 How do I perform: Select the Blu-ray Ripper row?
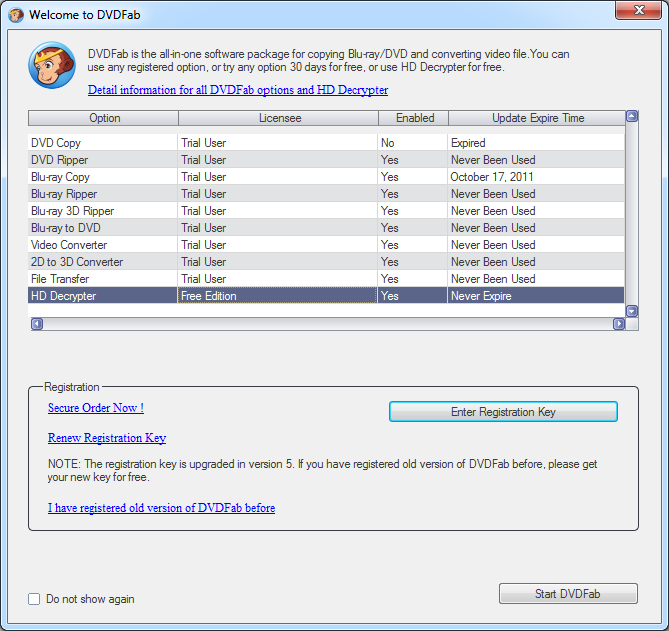(x=326, y=194)
